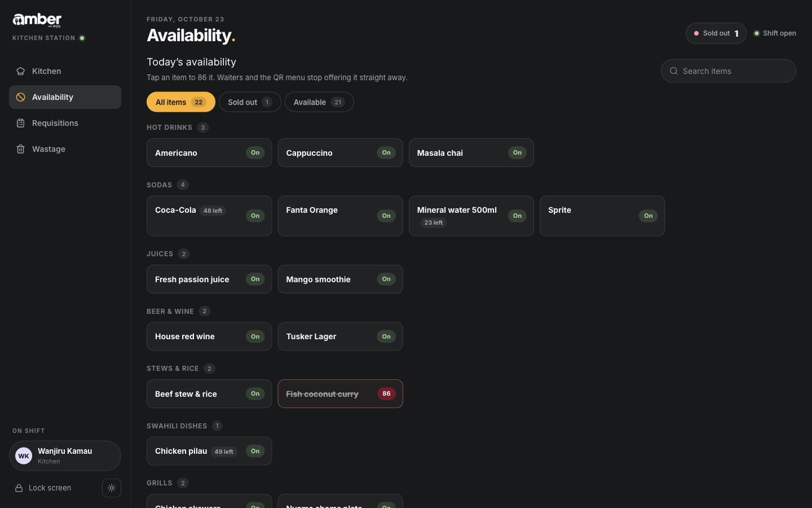Click the Sprite item name
This screenshot has width=812, height=508.
tap(559, 210)
